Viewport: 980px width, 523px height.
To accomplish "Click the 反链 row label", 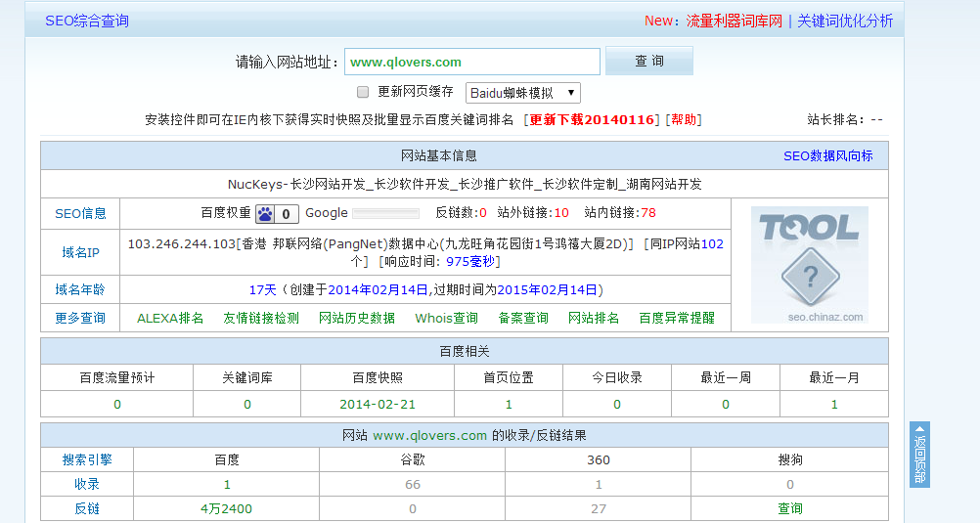I will tap(87, 508).
